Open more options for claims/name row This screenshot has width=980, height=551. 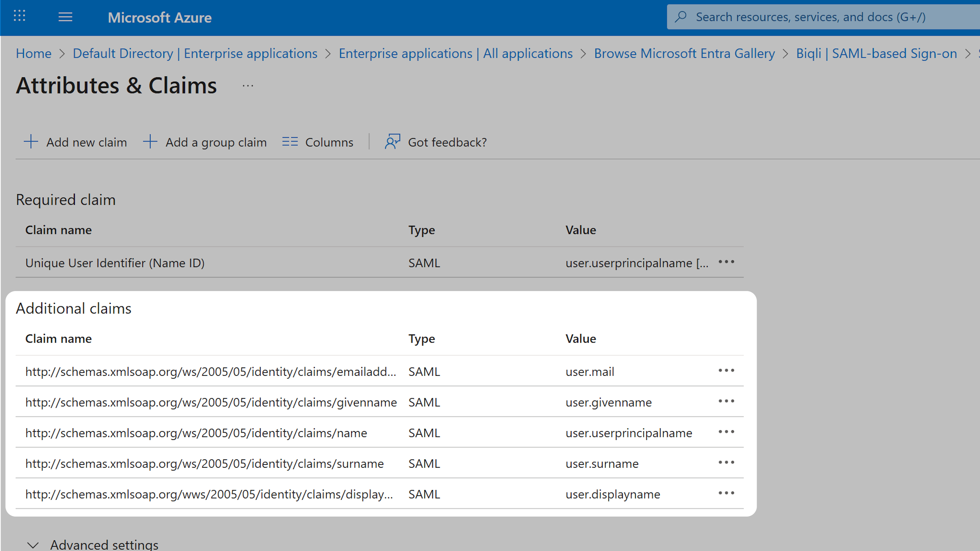726,432
